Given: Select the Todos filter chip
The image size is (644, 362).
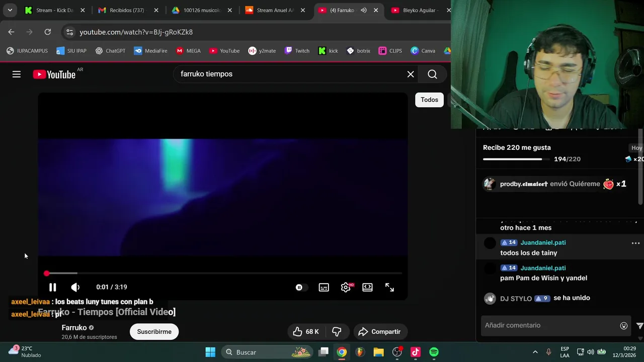Looking at the screenshot, I should click(429, 100).
